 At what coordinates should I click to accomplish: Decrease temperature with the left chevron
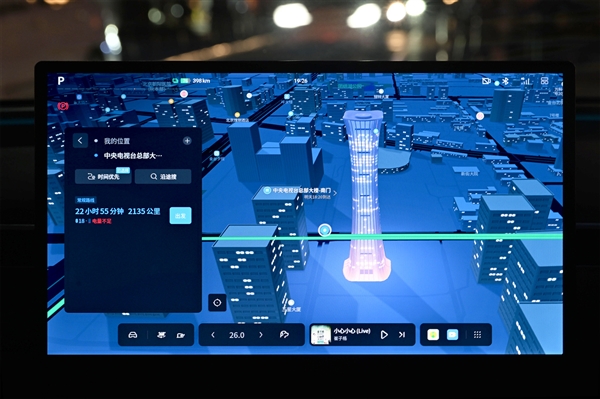pyautogui.click(x=213, y=335)
